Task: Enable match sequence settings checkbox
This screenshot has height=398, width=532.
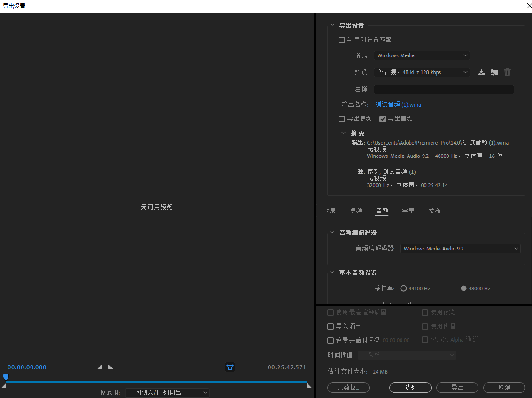Action: [342, 40]
